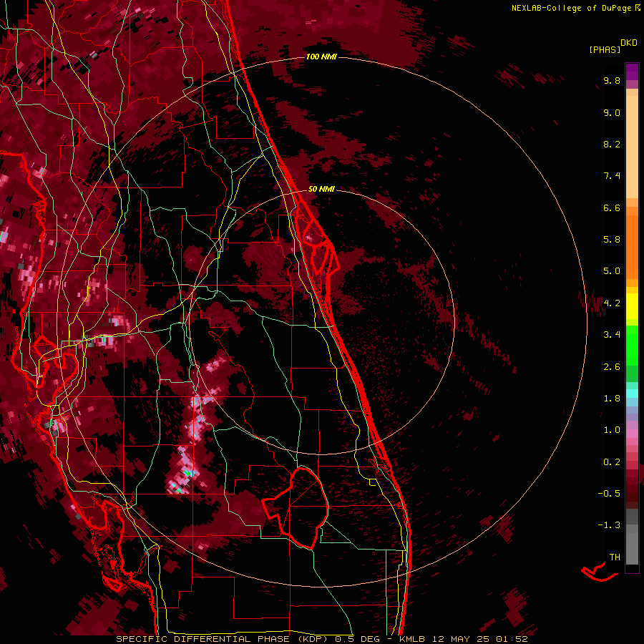
Task: Click the 3.4 value on the color scale
Action: tap(612, 335)
